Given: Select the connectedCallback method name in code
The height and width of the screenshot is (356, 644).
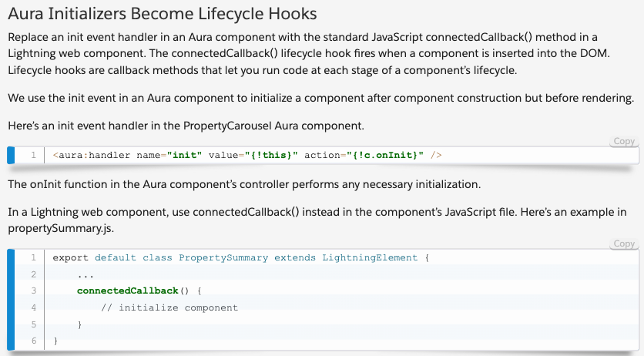Looking at the screenshot, I should tap(128, 291).
